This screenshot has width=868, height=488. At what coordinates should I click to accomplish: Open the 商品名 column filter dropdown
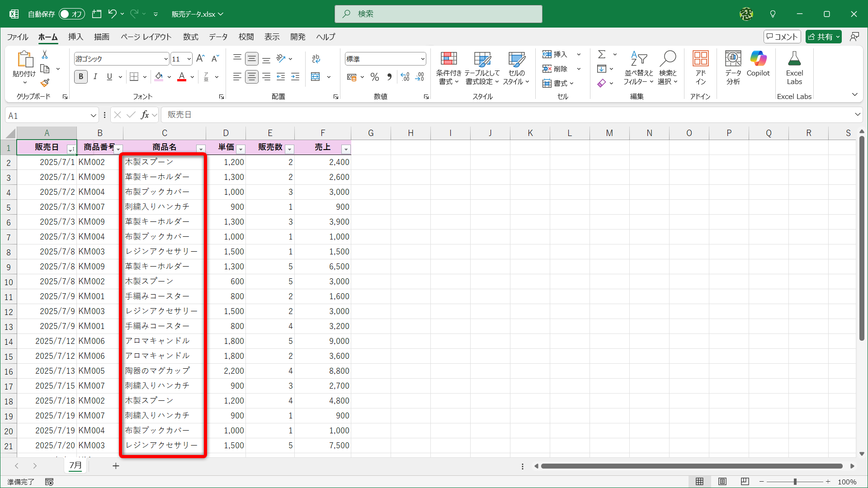click(x=201, y=149)
